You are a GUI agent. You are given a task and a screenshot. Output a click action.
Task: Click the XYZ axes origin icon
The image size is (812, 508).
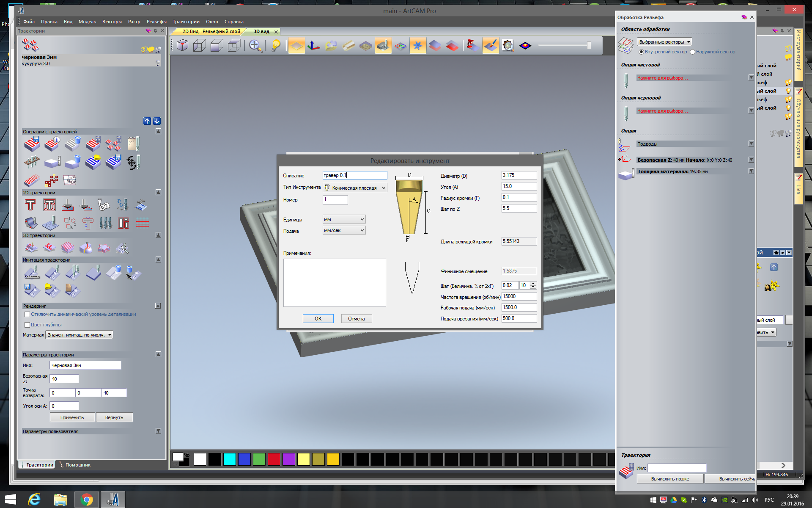click(313, 46)
